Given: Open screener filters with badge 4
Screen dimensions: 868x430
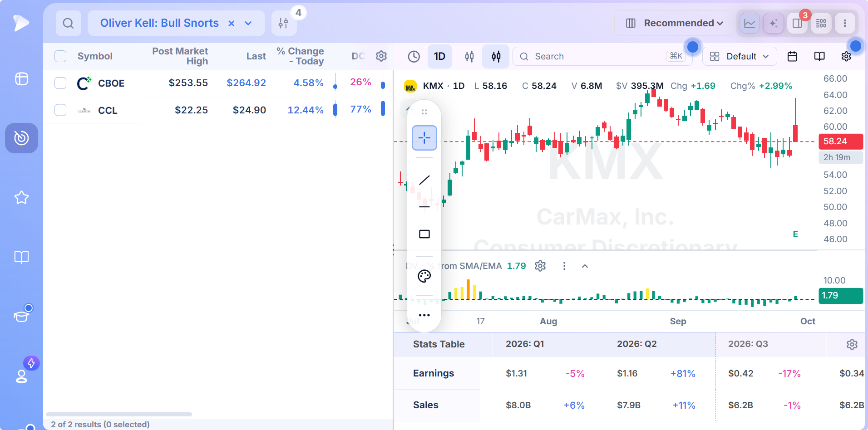Looking at the screenshot, I should (284, 23).
